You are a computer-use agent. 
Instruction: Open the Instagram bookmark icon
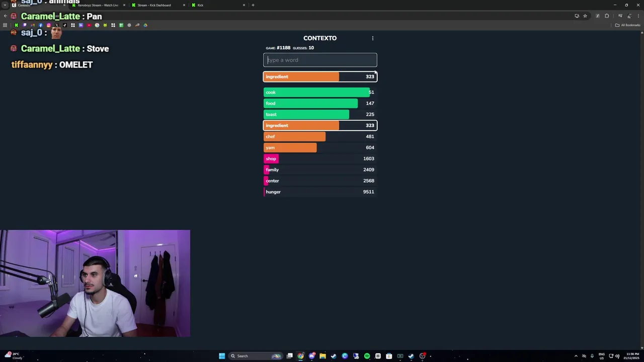pyautogui.click(x=49, y=25)
